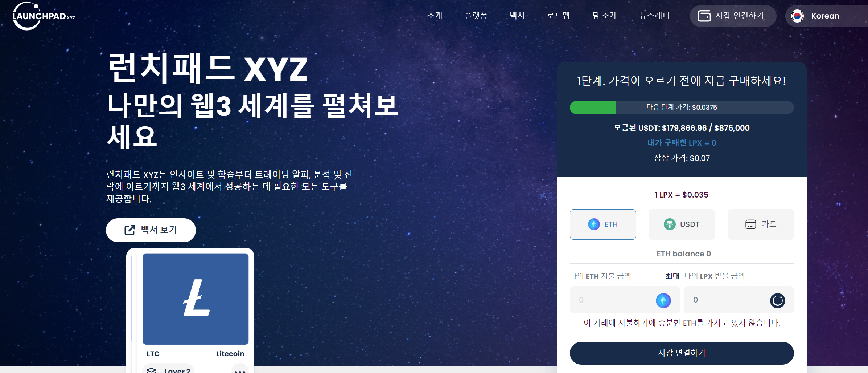Click the 백서 보기 button
Screen dimensions: 868x373
151,230
